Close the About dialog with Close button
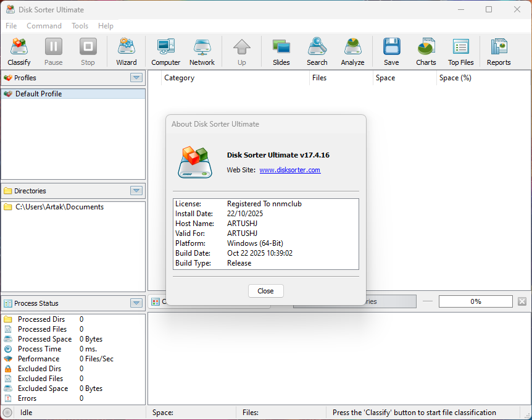 (x=265, y=291)
